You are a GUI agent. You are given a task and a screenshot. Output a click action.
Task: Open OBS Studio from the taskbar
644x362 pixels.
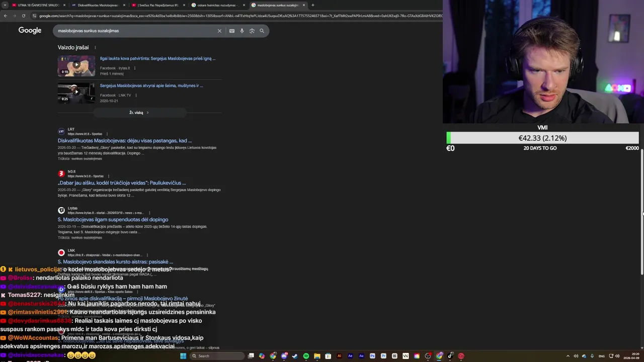pyautogui.click(x=428, y=356)
